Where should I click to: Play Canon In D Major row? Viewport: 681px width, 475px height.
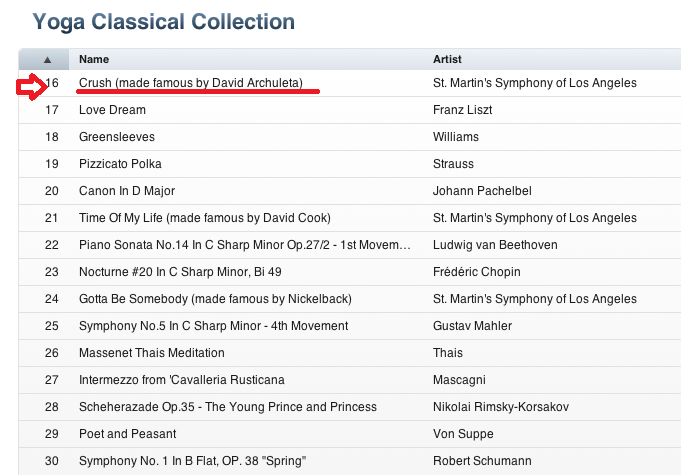pyautogui.click(x=127, y=191)
